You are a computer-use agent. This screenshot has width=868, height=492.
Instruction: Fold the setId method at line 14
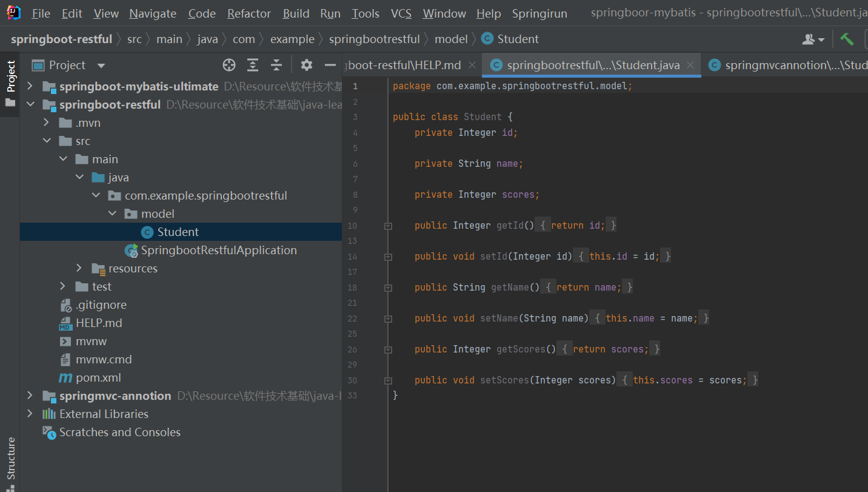388,257
